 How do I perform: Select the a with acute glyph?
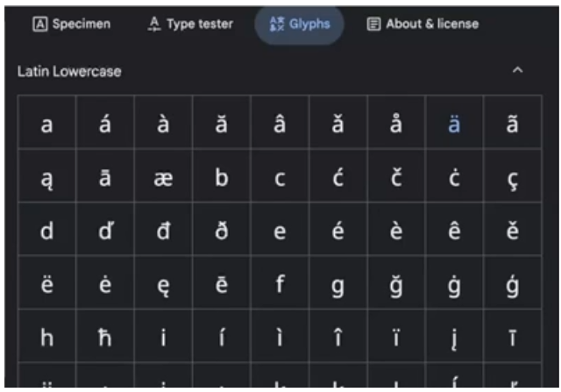pyautogui.click(x=105, y=125)
